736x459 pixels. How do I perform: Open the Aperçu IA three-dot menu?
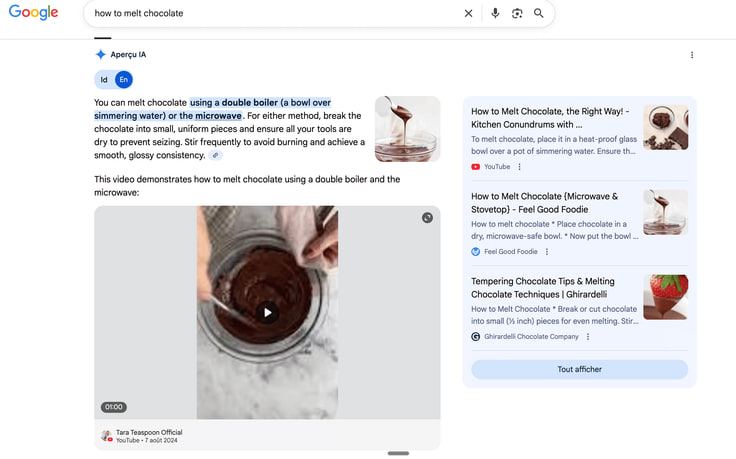692,55
